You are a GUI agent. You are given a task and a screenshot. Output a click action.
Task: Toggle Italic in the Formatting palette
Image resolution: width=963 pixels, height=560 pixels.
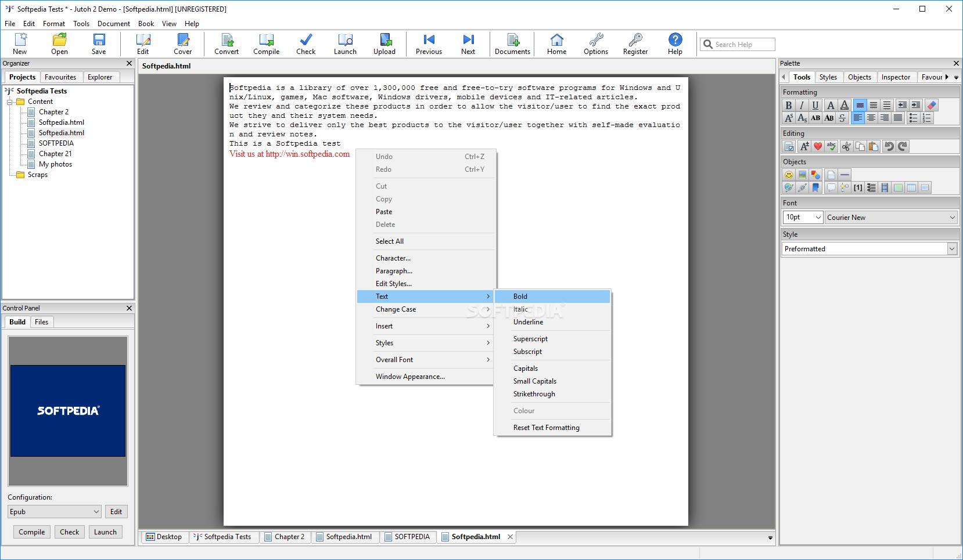[802, 105]
